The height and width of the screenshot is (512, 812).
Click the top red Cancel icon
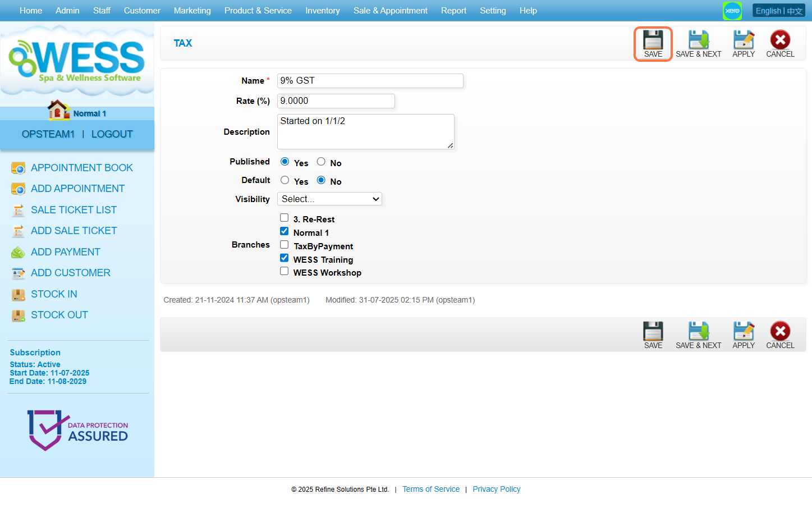tap(779, 40)
